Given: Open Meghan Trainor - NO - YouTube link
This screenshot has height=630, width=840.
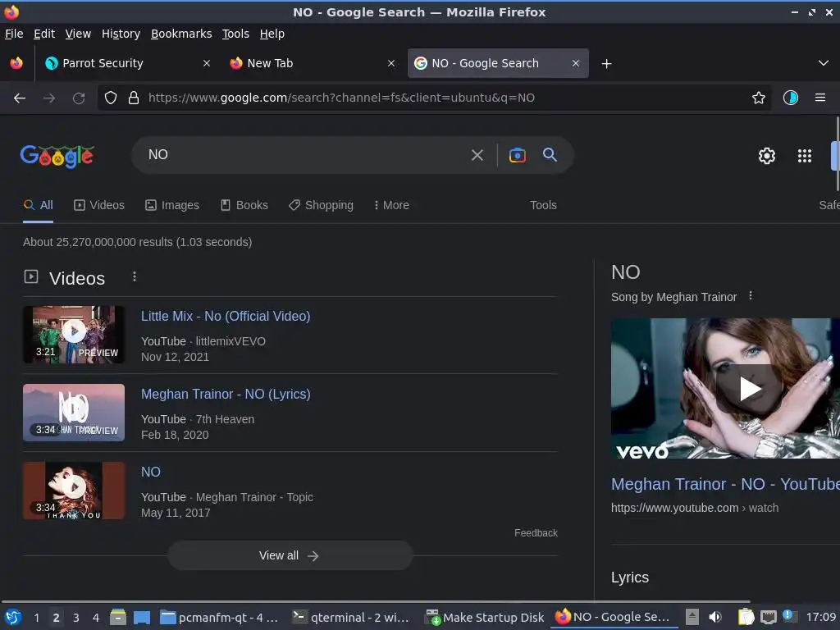Looking at the screenshot, I should (x=725, y=484).
